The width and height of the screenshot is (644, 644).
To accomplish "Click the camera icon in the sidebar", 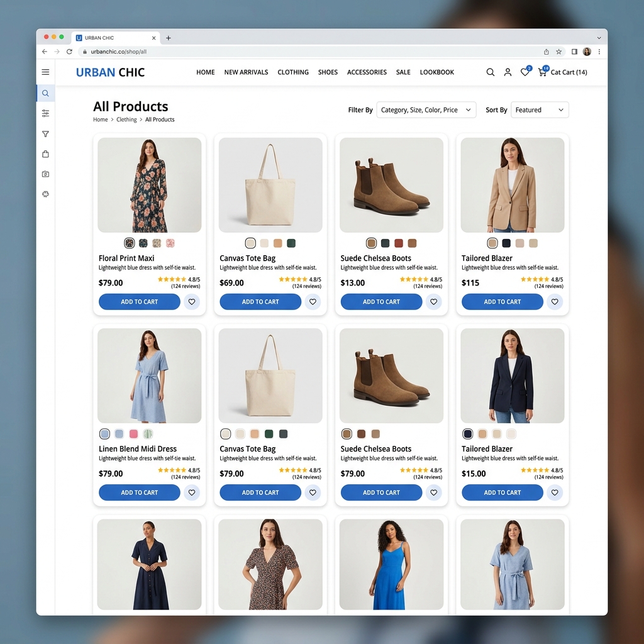I will click(x=45, y=174).
